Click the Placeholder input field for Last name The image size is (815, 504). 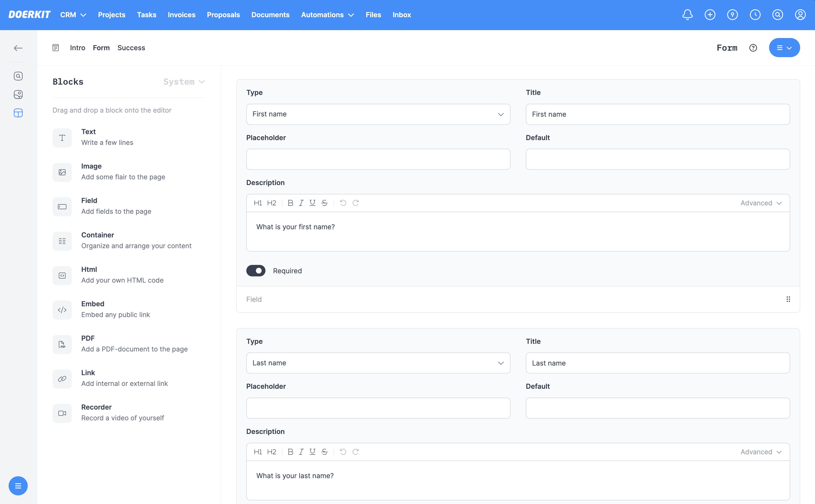378,408
